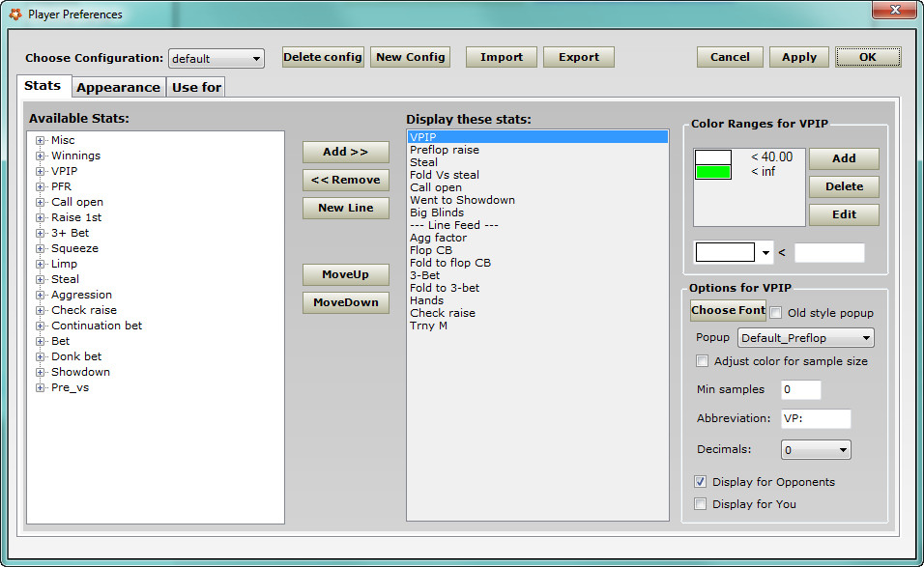Cancel the preferences dialog

[x=730, y=57]
